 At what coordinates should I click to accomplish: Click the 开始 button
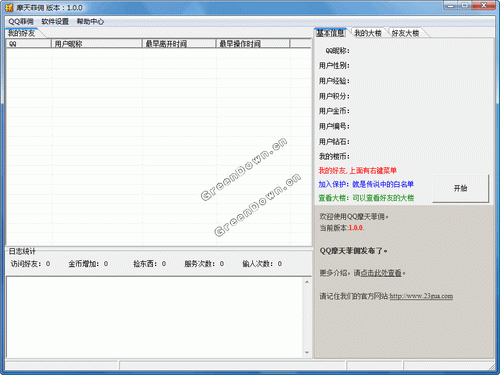point(461,188)
